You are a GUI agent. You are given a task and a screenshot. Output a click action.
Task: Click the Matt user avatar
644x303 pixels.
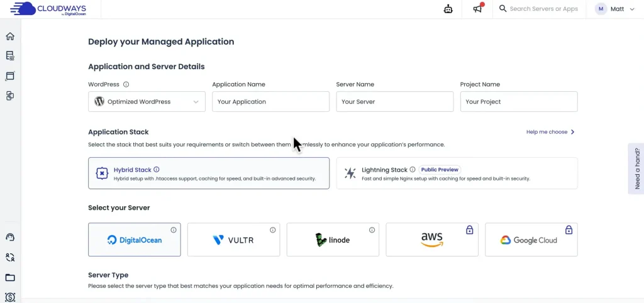[x=601, y=9]
